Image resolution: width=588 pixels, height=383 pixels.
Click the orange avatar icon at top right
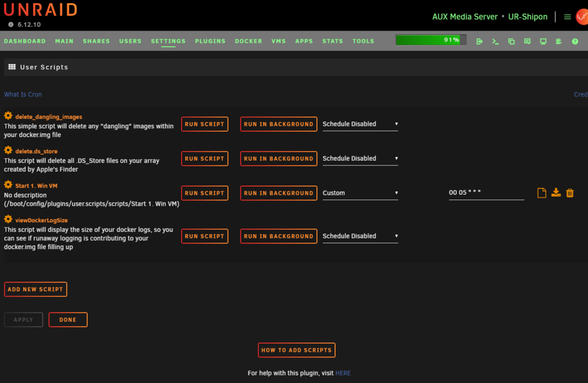coord(582,17)
